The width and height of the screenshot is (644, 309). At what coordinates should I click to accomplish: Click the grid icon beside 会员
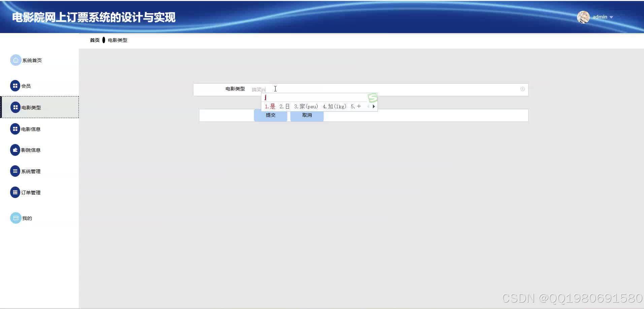15,86
